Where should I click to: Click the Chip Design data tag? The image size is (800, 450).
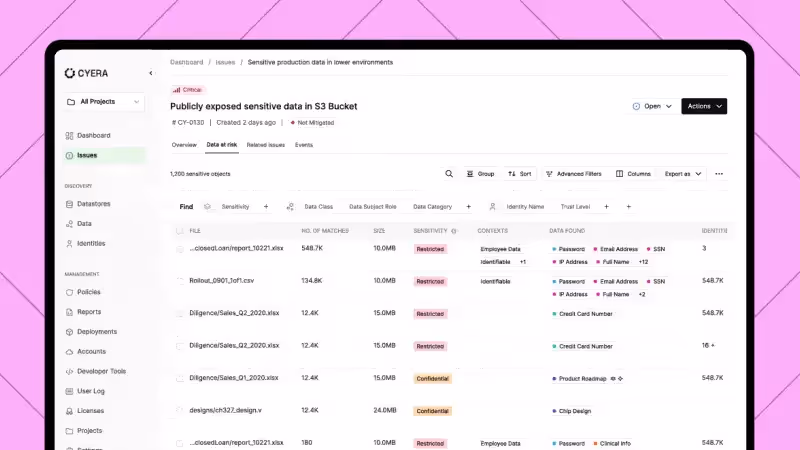coord(571,411)
